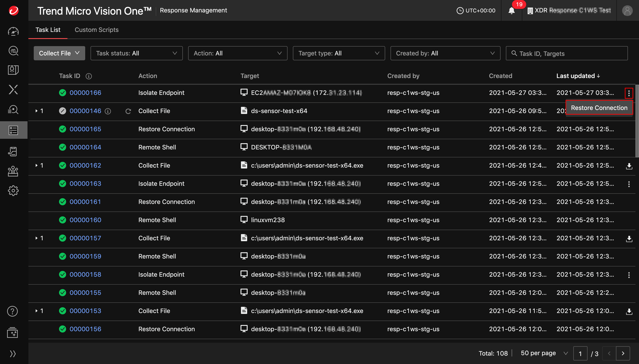Open the Workbench icon in the sidebar
Image resolution: width=639 pixels, height=364 pixels.
point(13,70)
